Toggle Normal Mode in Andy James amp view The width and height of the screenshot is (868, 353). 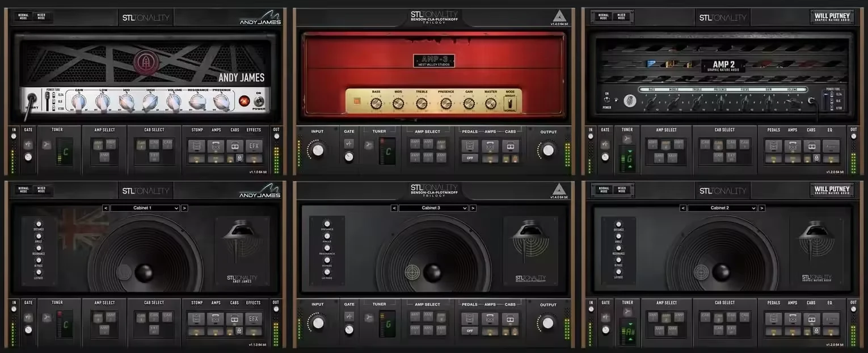(x=23, y=16)
